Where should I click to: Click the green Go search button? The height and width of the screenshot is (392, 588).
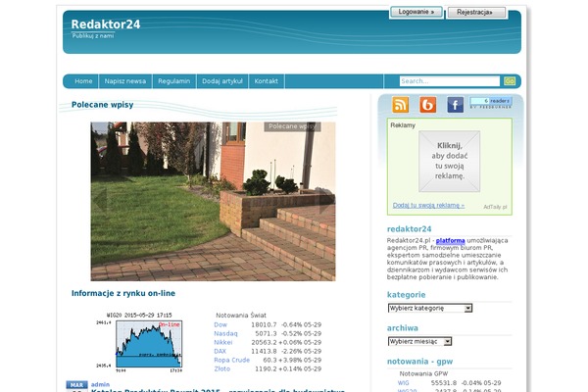pos(510,81)
